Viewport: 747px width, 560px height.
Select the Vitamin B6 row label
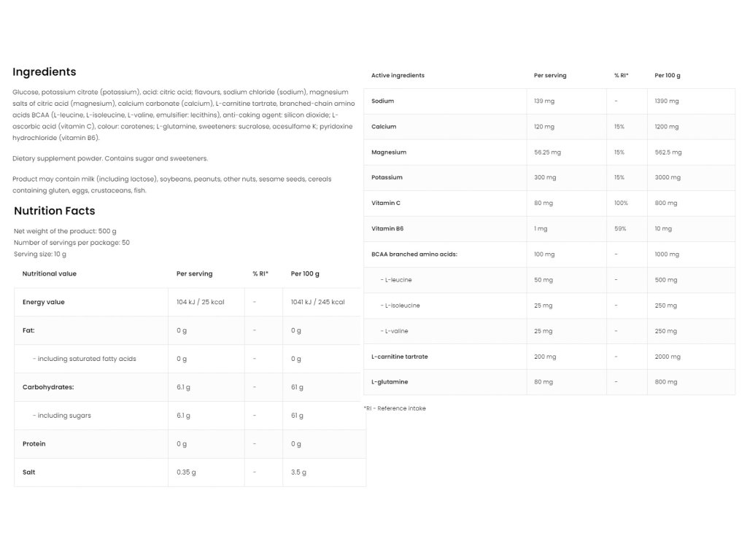[387, 229]
